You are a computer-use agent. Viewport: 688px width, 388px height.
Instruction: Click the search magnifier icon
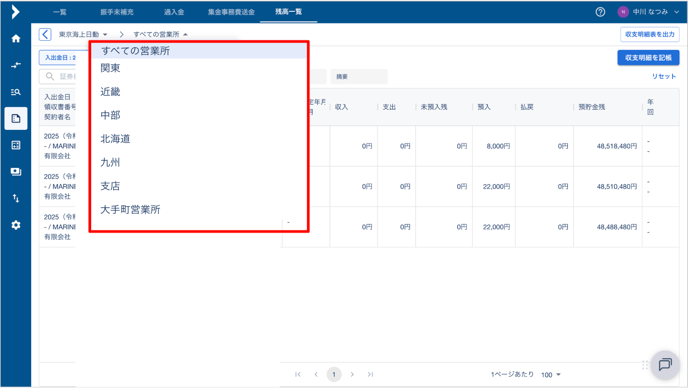coord(50,76)
